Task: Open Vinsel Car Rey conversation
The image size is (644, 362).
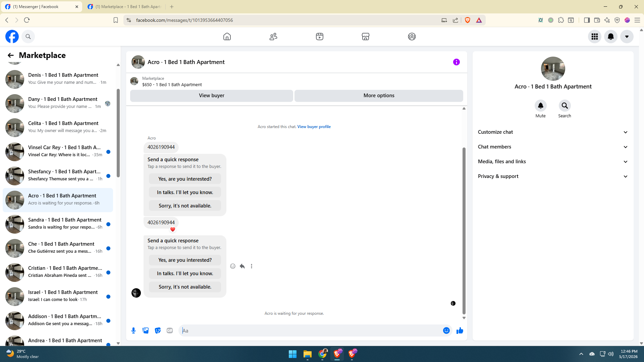Action: click(58, 152)
